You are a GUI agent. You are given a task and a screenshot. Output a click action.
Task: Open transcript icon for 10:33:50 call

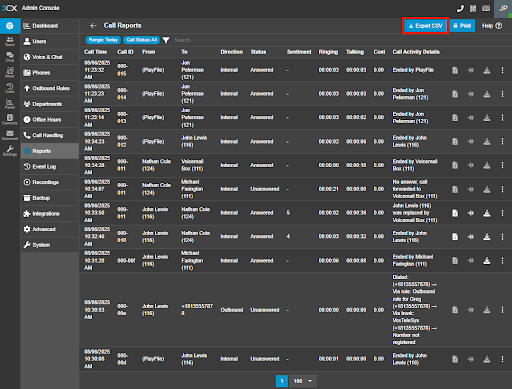click(x=455, y=213)
